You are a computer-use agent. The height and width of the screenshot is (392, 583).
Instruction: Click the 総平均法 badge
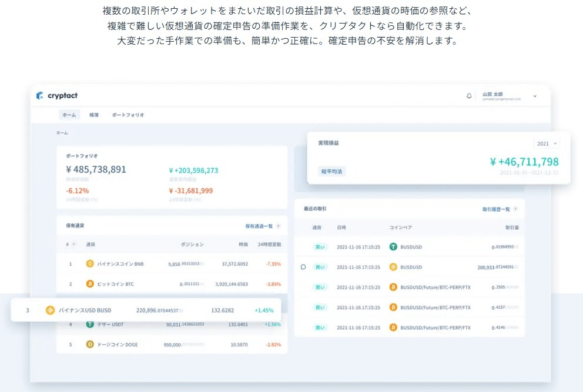pos(331,172)
